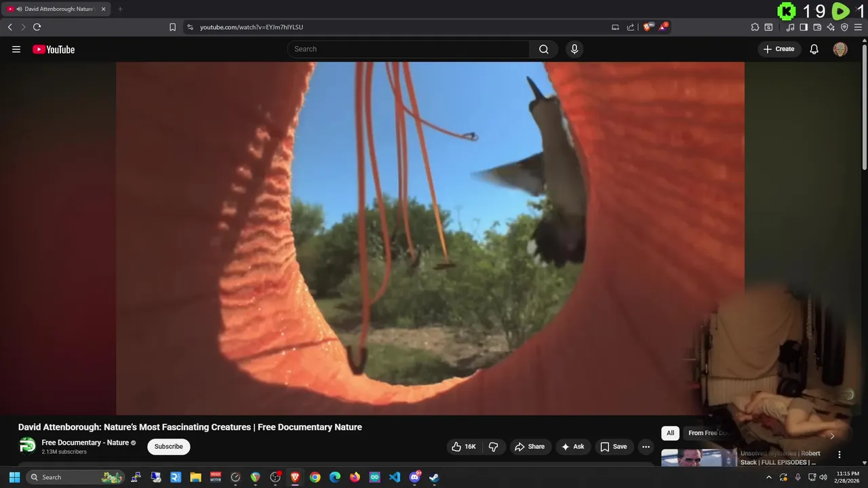Viewport: 868px width, 488px height.
Task: Click the hummingbird video player
Action: 430,238
